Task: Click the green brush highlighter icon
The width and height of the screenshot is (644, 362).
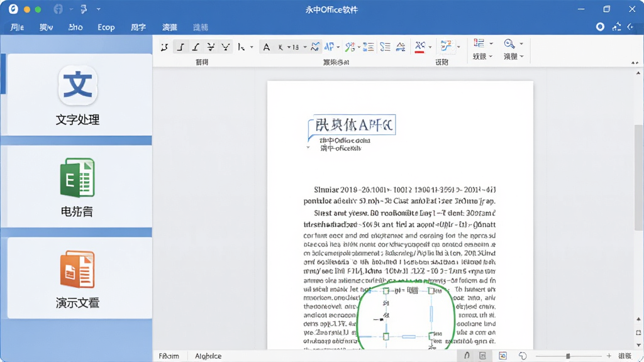Action: tap(350, 47)
